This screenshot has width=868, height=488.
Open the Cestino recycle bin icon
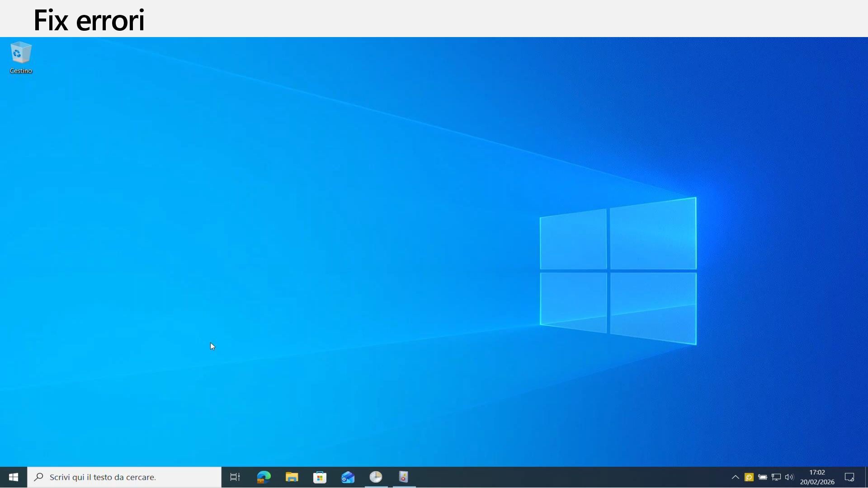[21, 54]
